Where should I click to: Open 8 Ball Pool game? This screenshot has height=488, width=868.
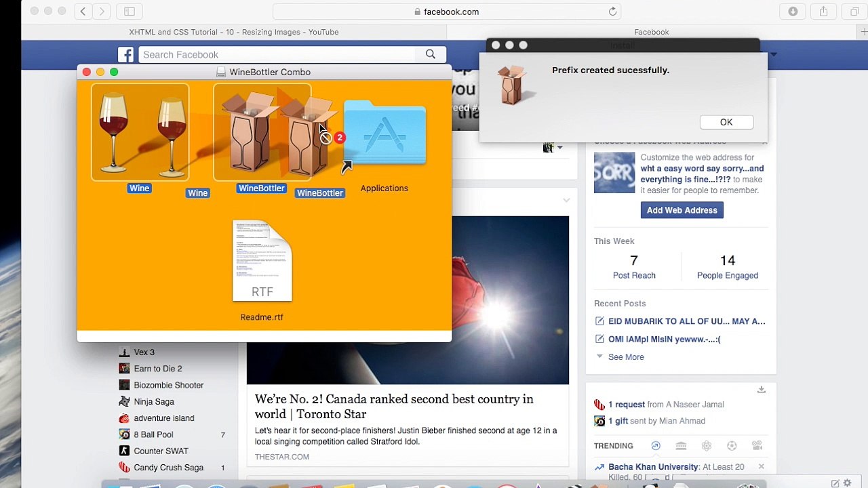click(x=153, y=434)
